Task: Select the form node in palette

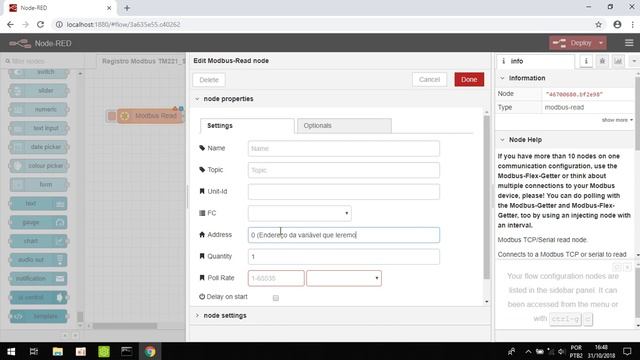Action: [x=39, y=184]
